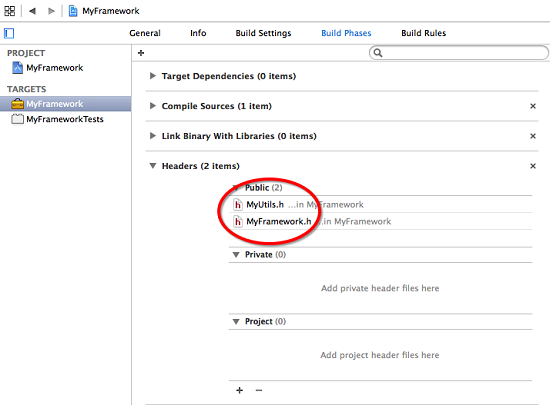Expand Target Dependencies section

pos(153,76)
